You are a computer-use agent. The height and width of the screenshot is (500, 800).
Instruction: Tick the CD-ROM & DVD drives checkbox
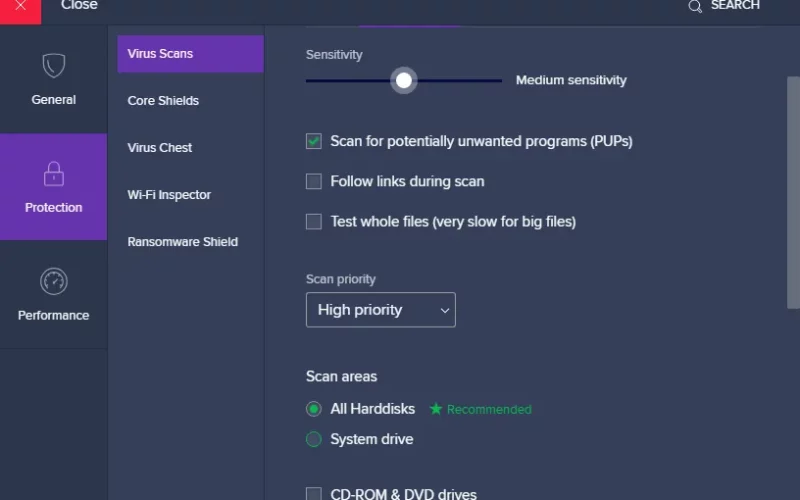click(x=314, y=493)
